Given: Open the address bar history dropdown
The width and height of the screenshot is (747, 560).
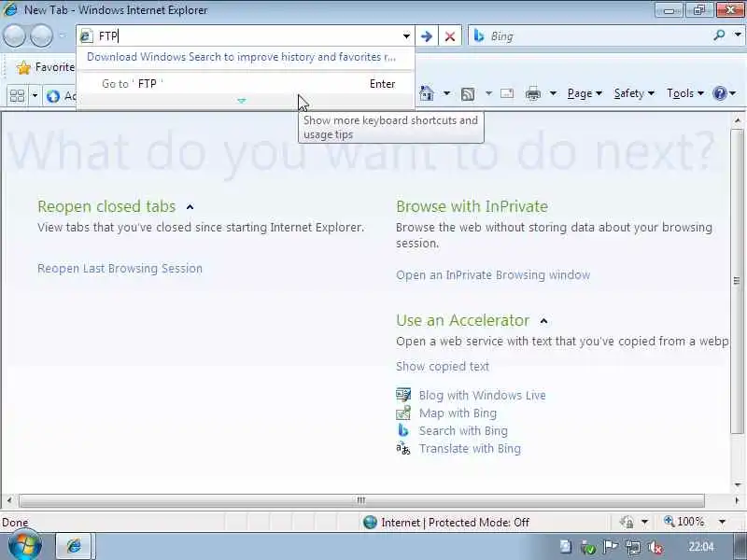Looking at the screenshot, I should 406,36.
